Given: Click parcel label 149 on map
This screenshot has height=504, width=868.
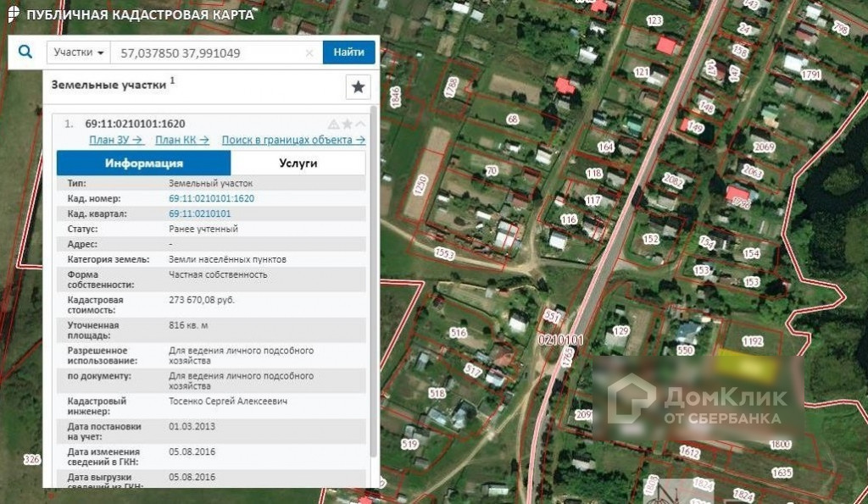Looking at the screenshot, I should pyautogui.click(x=695, y=128).
